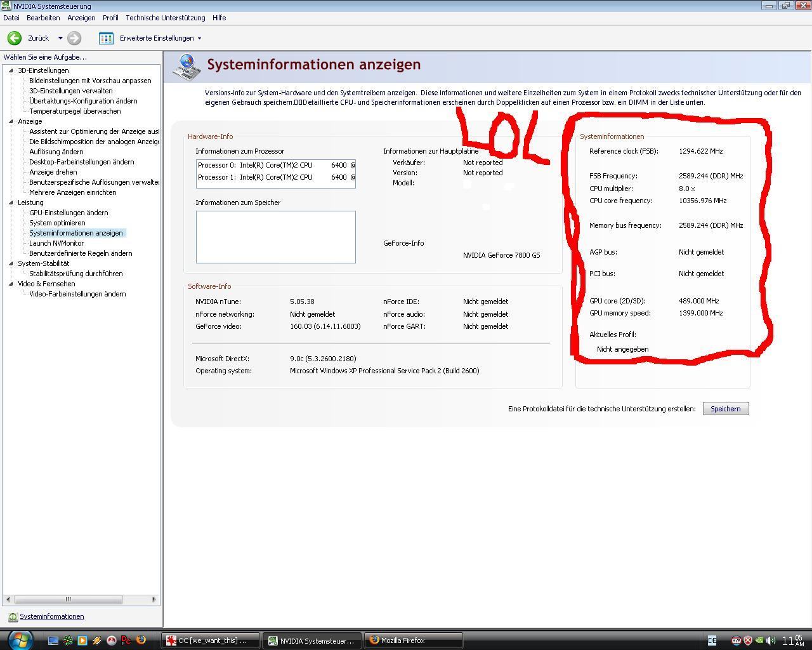Image resolution: width=812 pixels, height=650 pixels.
Task: Launch NVMonitor from the tree
Action: (56, 243)
